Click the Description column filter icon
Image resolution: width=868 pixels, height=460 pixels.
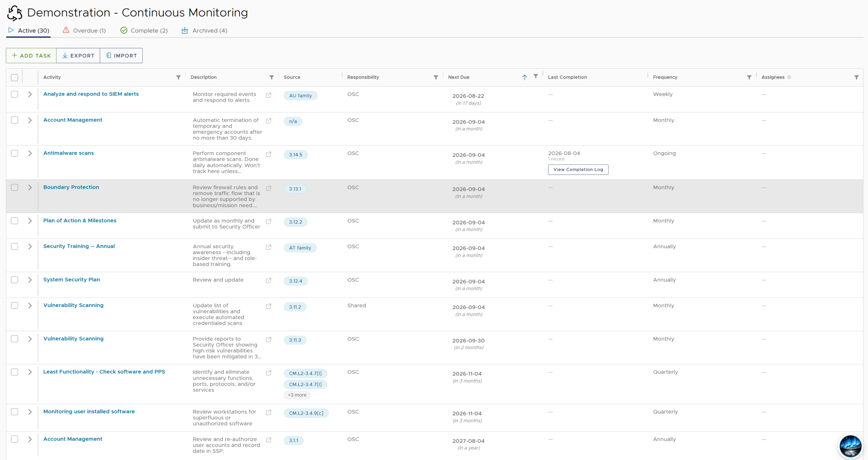(x=272, y=77)
